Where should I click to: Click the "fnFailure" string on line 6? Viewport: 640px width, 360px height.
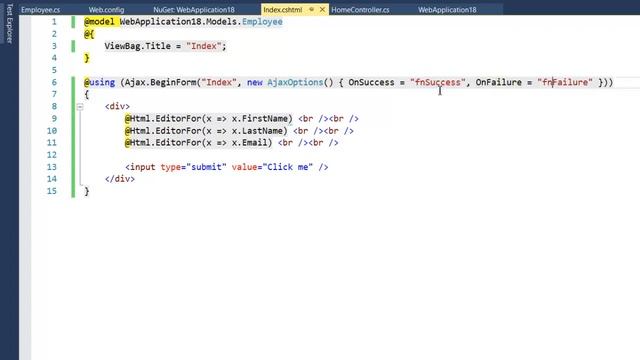coord(565,82)
